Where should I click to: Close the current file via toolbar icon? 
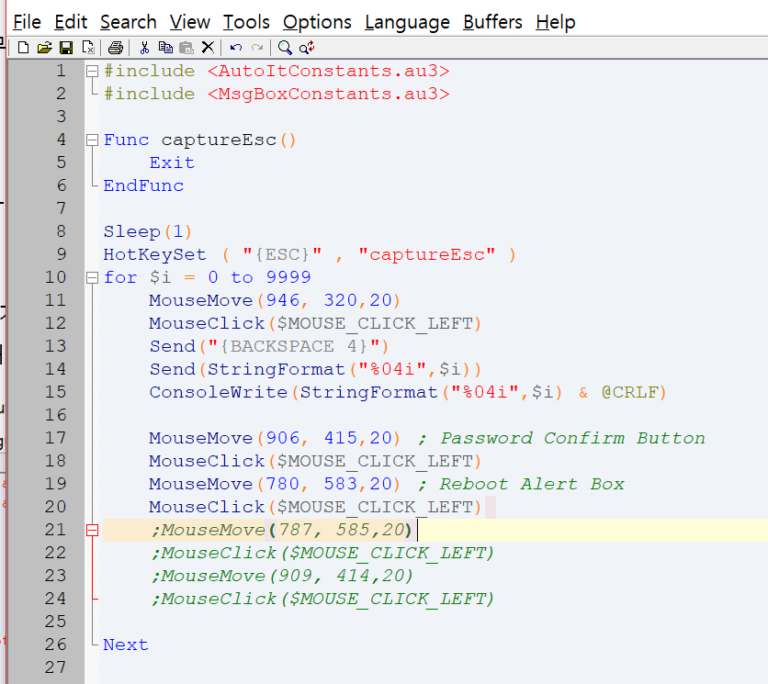88,47
